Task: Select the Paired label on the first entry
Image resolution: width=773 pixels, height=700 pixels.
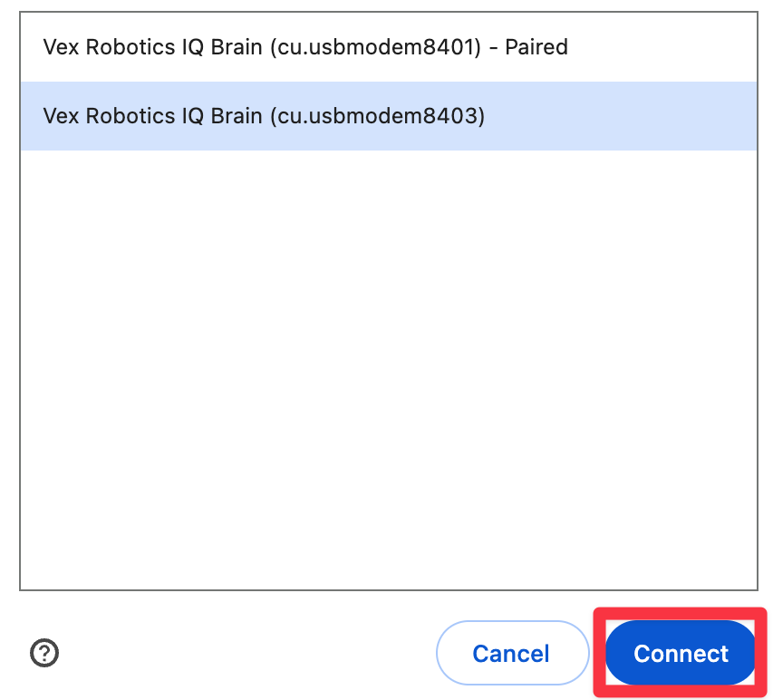Action: coord(536,47)
